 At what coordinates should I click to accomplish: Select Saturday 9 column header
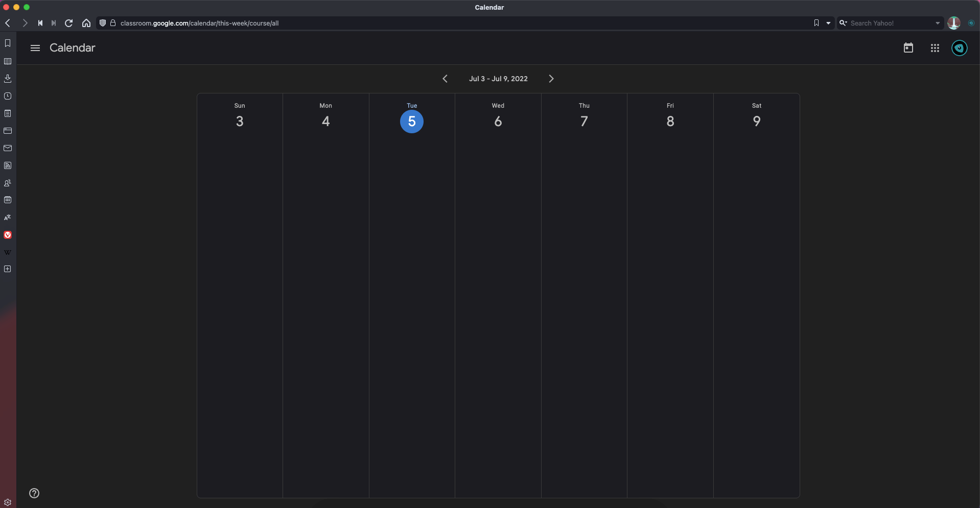pos(757,115)
